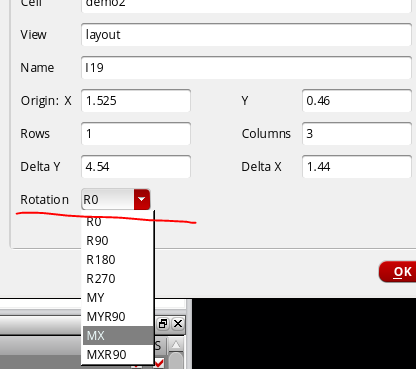Choose R90 in the rotation list
This screenshot has height=369, width=416.
click(x=118, y=241)
